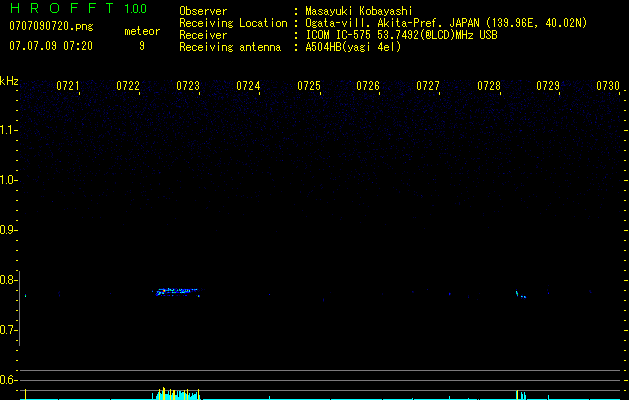Click the long meteor echo near 0723

click(x=177, y=292)
